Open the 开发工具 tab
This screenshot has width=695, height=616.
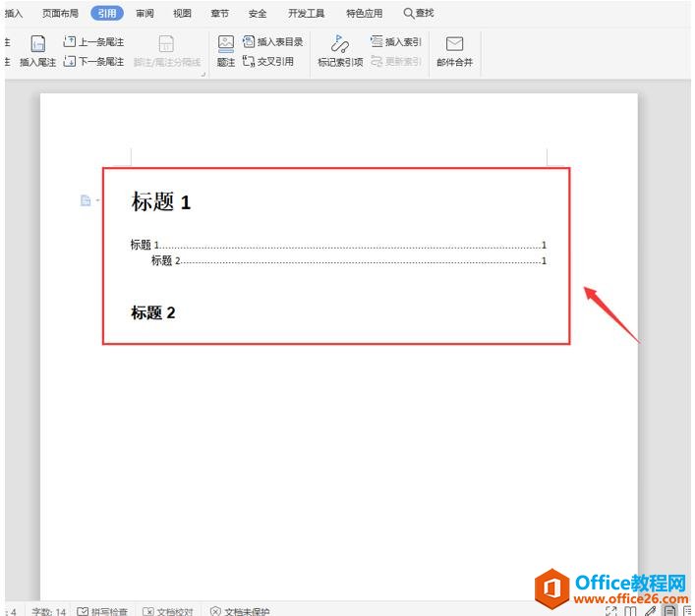[307, 14]
